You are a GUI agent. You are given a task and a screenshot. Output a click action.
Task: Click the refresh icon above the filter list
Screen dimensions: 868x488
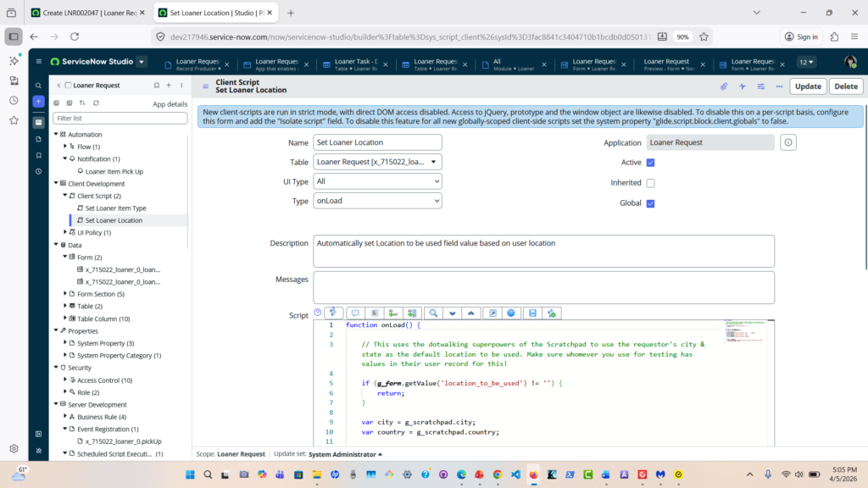coord(96,103)
